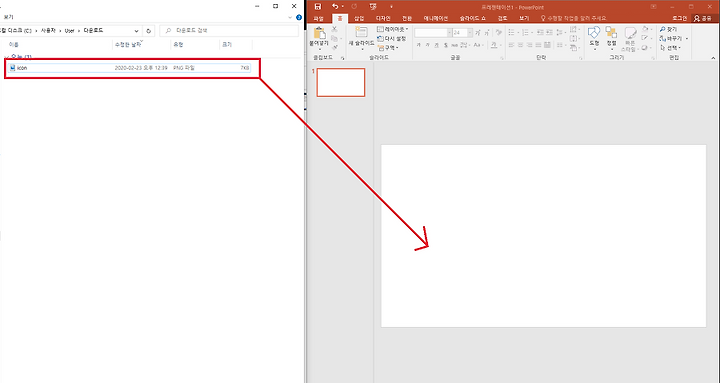
Task: Increase list indent level
Action: (x=548, y=33)
